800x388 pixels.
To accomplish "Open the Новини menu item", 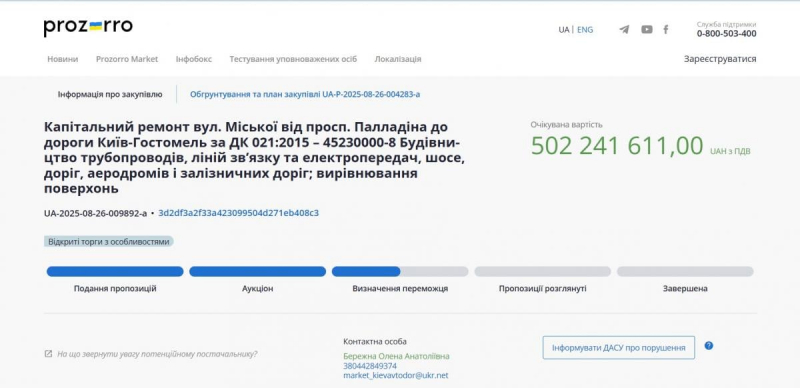I will [x=63, y=59].
